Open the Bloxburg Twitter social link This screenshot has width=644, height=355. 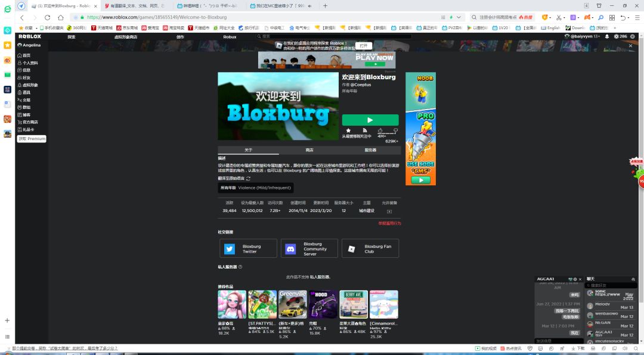pos(248,248)
